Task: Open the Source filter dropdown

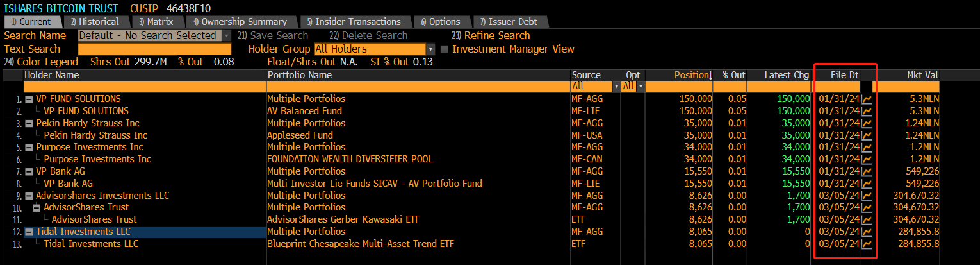Action: (616, 86)
